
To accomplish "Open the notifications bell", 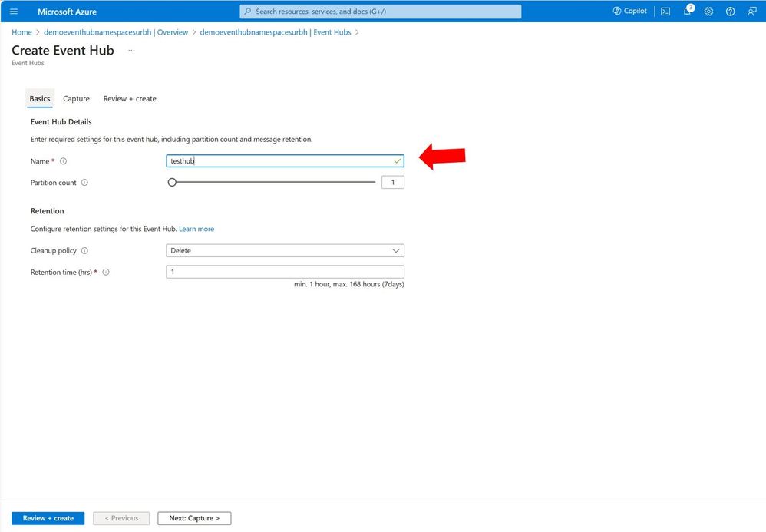I will (688, 11).
